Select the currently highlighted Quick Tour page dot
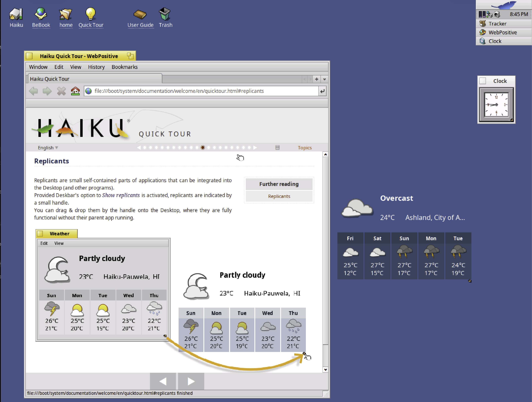 [x=203, y=147]
